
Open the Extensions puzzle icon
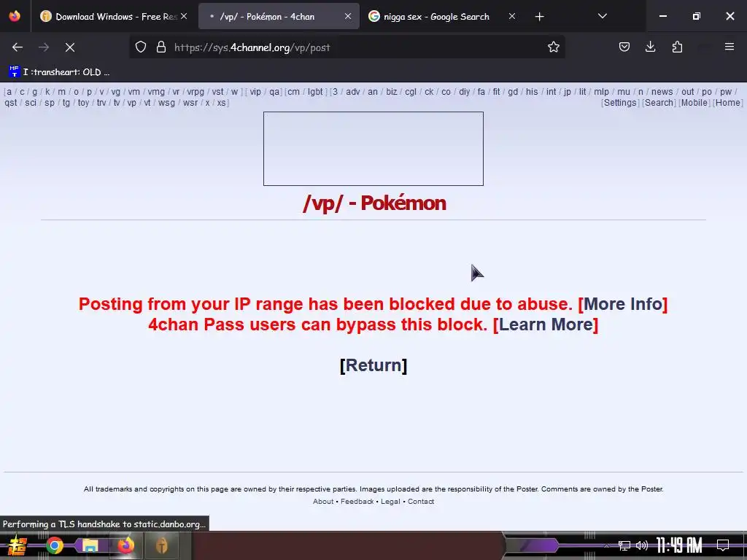coord(677,47)
